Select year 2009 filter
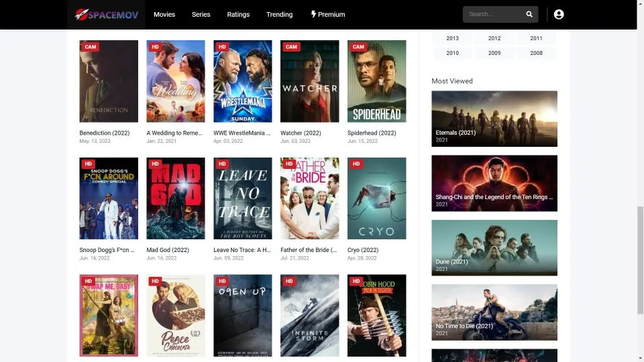The width and height of the screenshot is (644, 362). [x=494, y=53]
